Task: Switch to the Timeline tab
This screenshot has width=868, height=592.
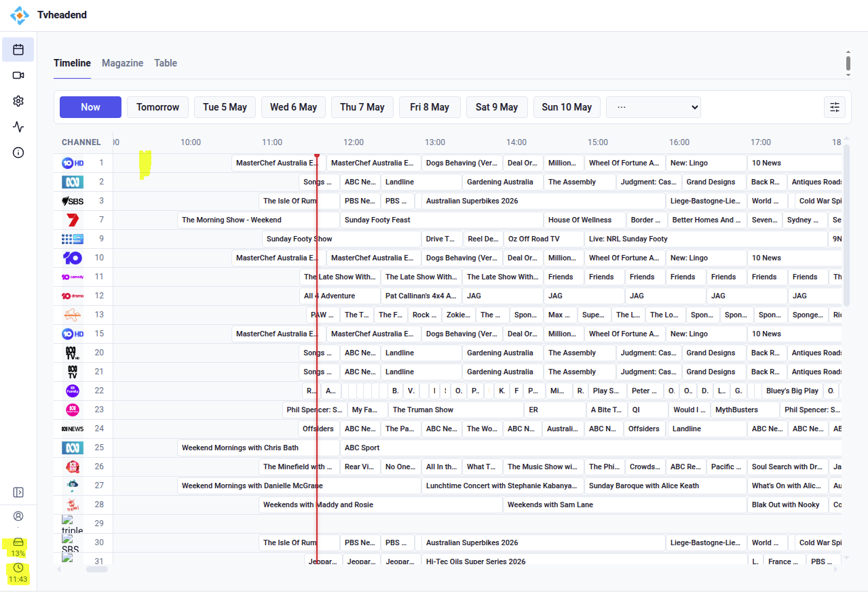Action: point(72,63)
